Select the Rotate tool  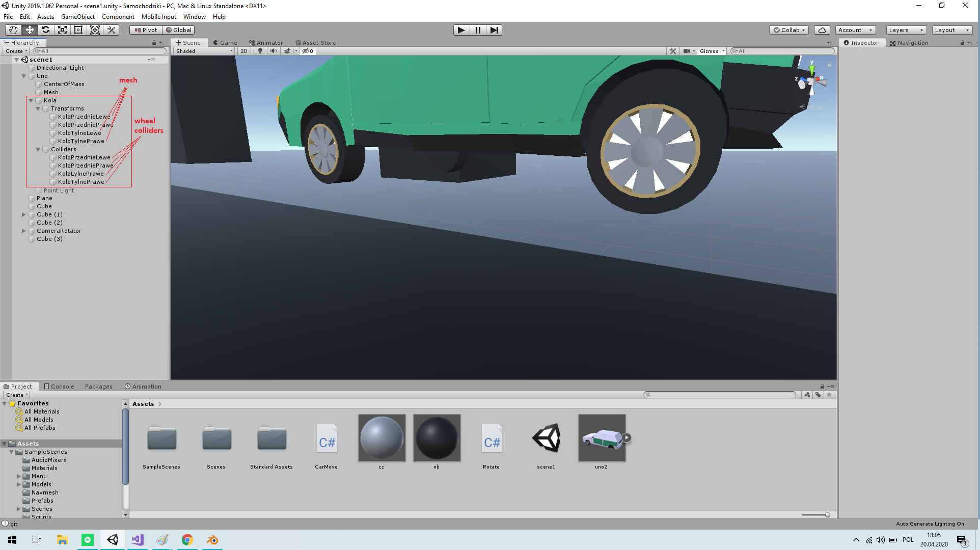46,30
